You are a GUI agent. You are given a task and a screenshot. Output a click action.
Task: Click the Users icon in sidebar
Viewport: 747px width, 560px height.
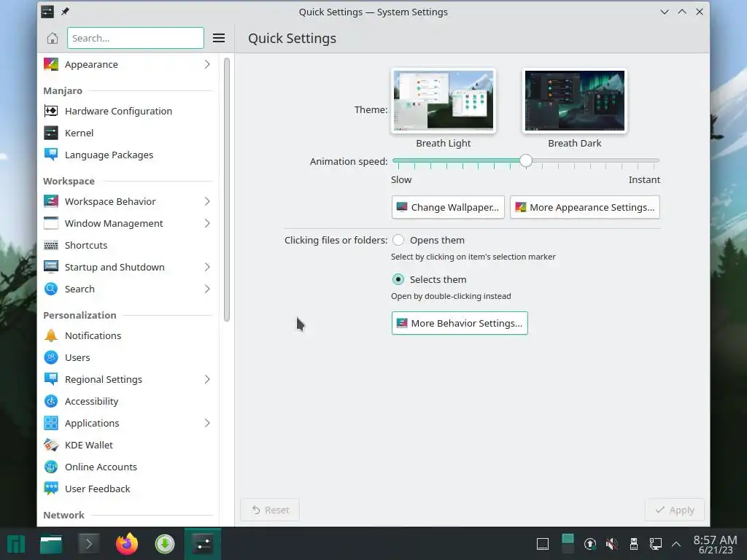[x=51, y=357]
